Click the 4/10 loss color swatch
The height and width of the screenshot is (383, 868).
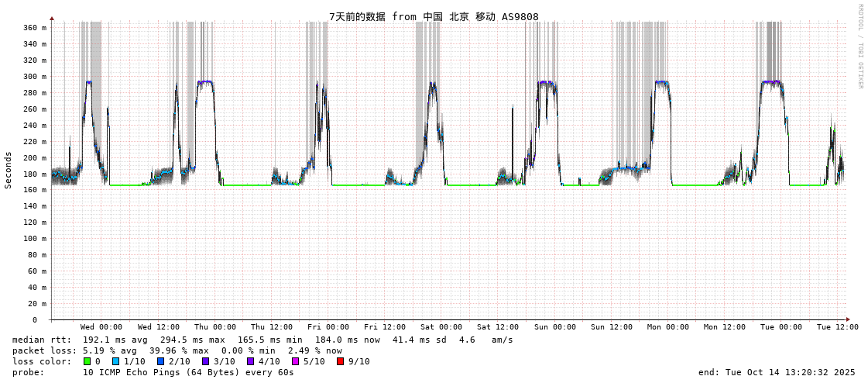pyautogui.click(x=250, y=361)
